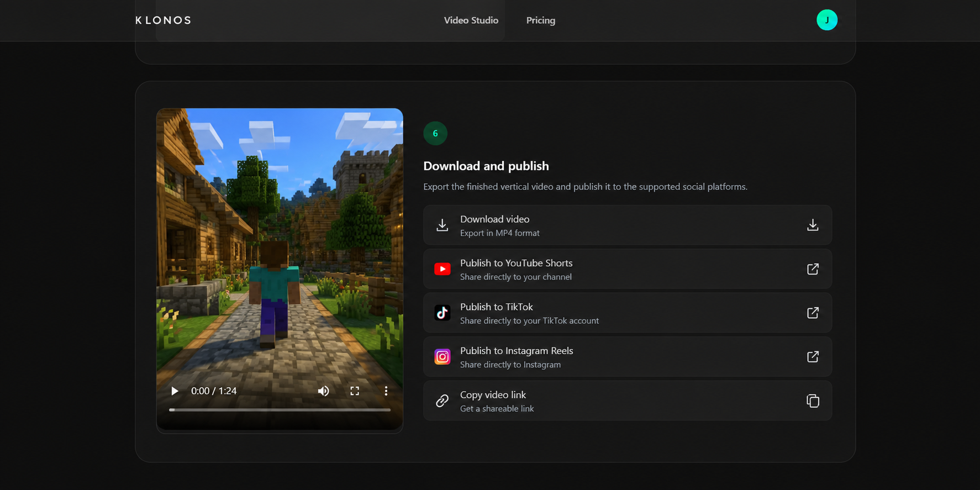Image resolution: width=980 pixels, height=490 pixels.
Task: Click the KLONOS logo
Action: [163, 20]
